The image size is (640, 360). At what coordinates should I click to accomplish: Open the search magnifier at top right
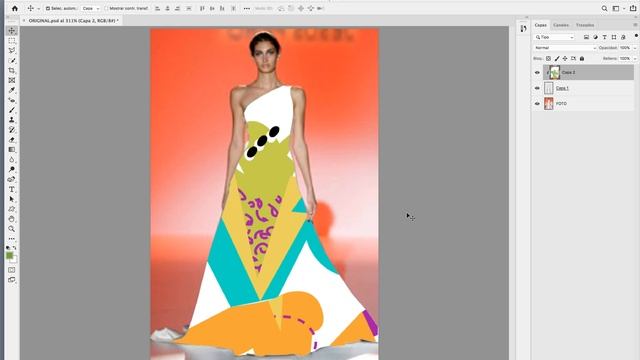[x=604, y=8]
